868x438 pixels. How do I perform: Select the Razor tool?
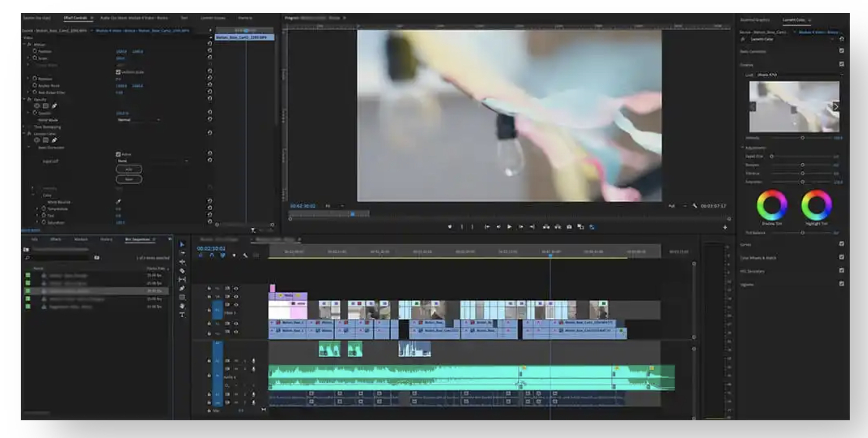pos(182,271)
